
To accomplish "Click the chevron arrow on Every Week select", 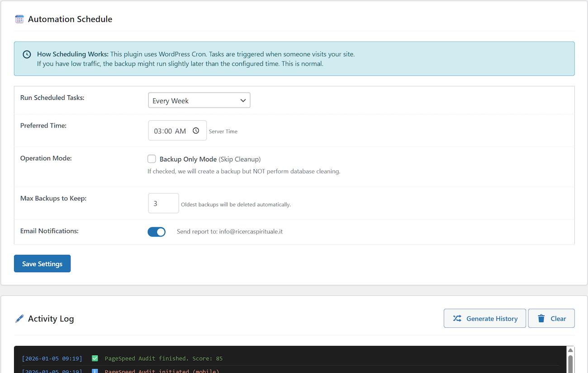I will coord(243,100).
